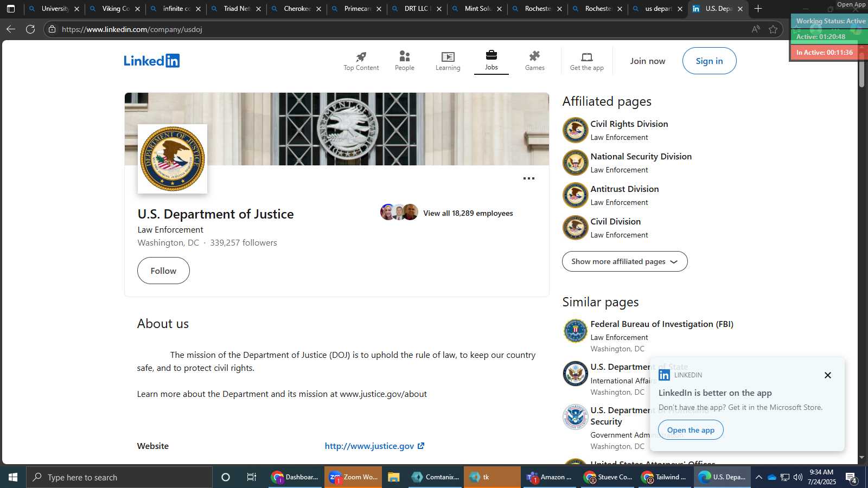The height and width of the screenshot is (488, 868).
Task: Add this page to favorites star
Action: (x=773, y=29)
